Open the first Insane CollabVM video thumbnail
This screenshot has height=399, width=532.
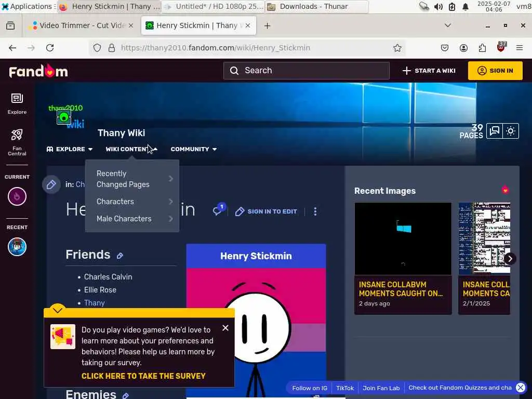pos(403,238)
